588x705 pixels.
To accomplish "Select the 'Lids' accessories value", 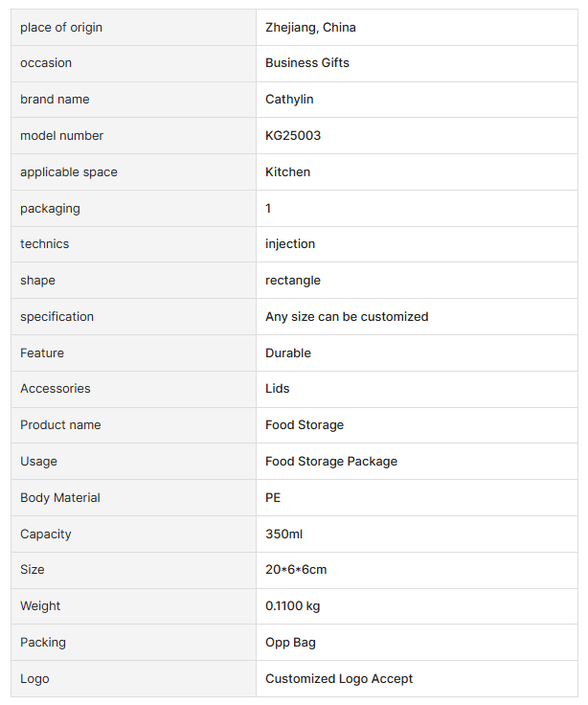I will click(x=278, y=389).
